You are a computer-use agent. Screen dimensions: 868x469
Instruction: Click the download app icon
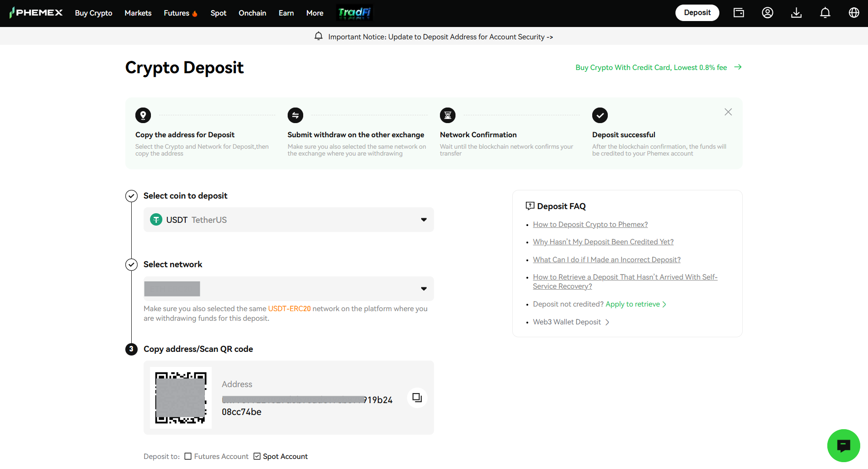(x=796, y=13)
